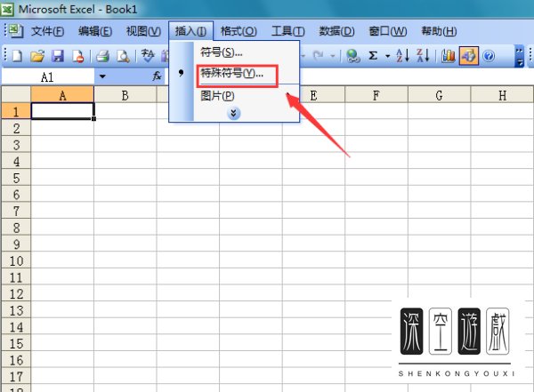Open Excel Help question mark icon
Screen dimensions: 534x392
489,55
